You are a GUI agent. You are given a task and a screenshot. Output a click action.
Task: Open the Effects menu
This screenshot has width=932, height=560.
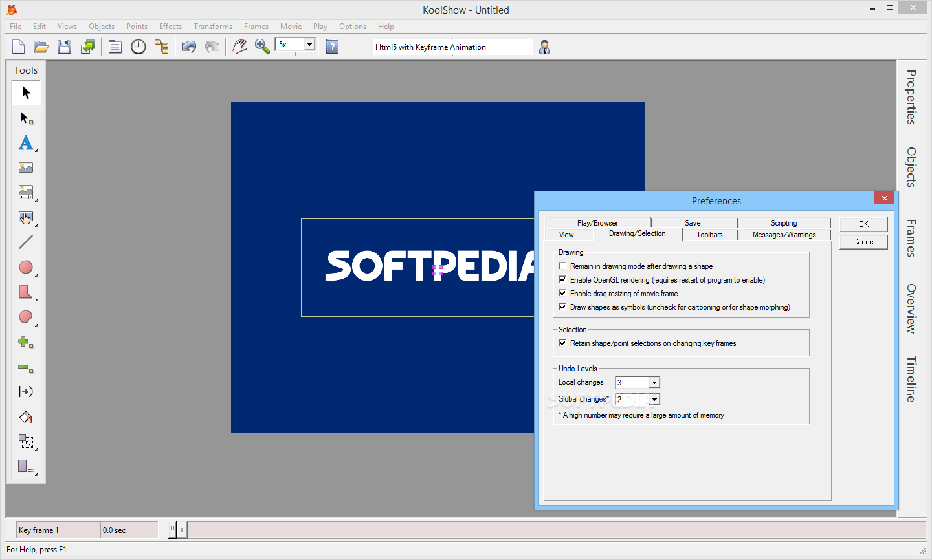pos(170,27)
